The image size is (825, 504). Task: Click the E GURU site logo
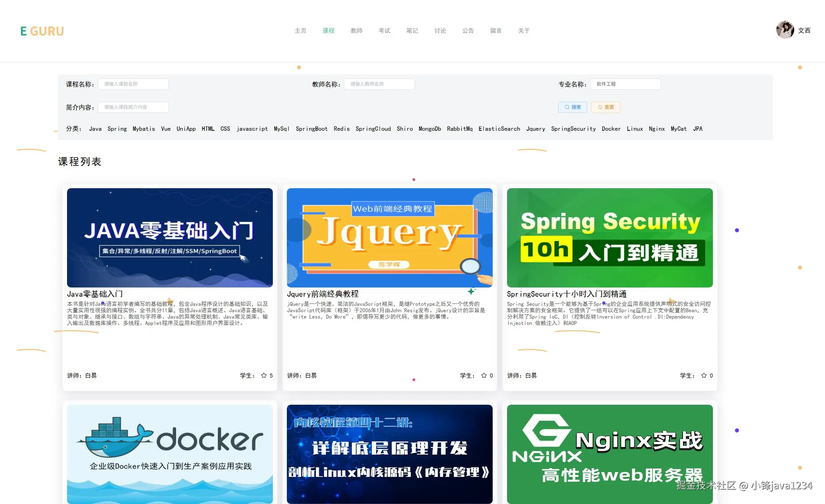[41, 31]
